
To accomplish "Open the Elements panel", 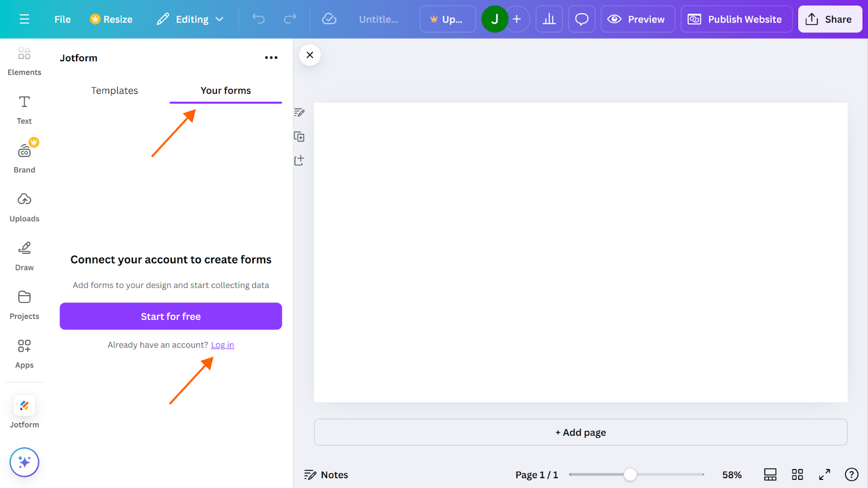I will (24, 61).
